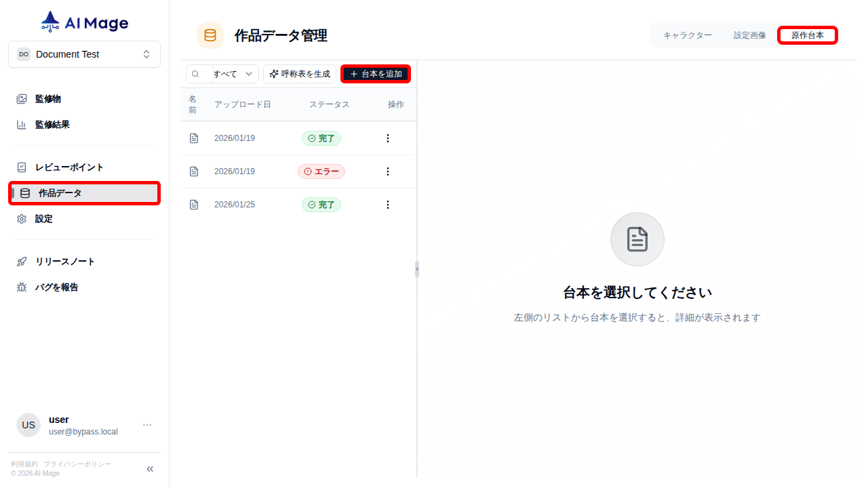Click the database icon beside 作品データ管理
The height and width of the screenshot is (488, 868).
point(210,35)
